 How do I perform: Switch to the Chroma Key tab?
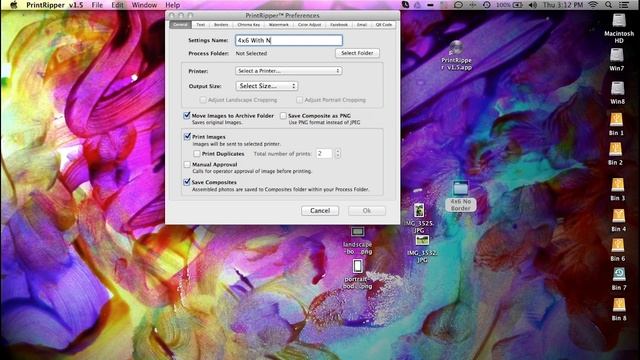pos(249,25)
